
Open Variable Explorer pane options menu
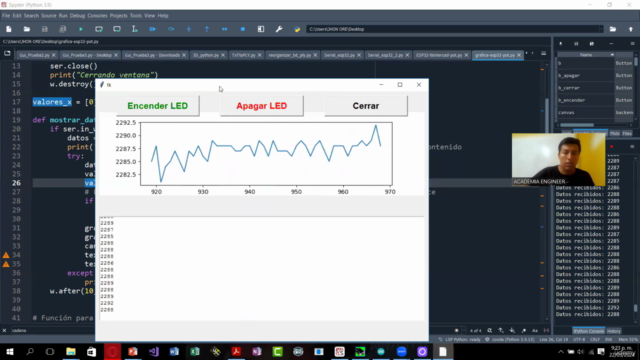(x=632, y=44)
